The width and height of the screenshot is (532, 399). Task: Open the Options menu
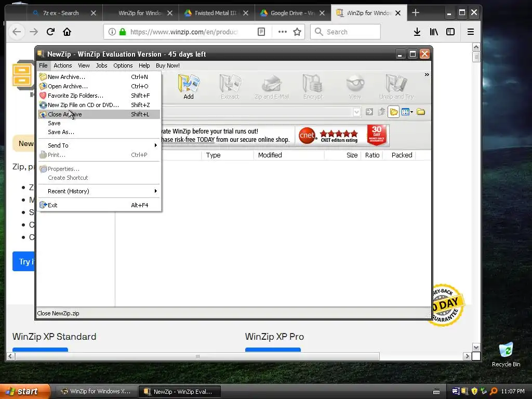pyautogui.click(x=123, y=65)
